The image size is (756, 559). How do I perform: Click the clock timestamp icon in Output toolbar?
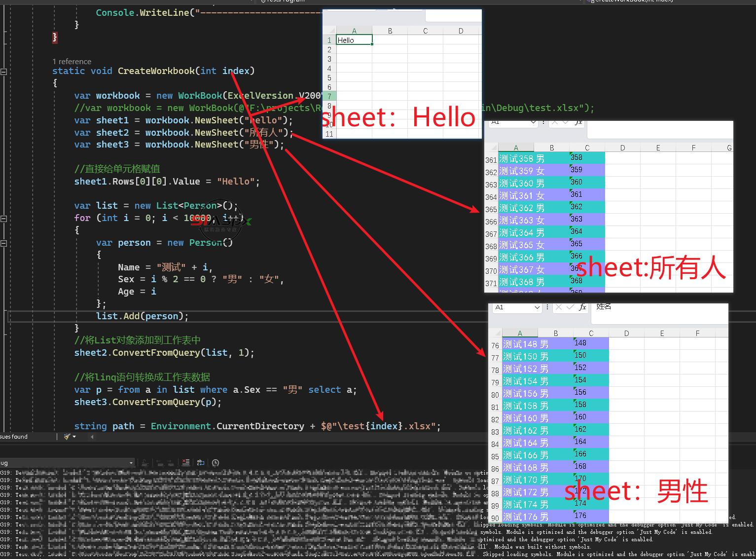(216, 462)
